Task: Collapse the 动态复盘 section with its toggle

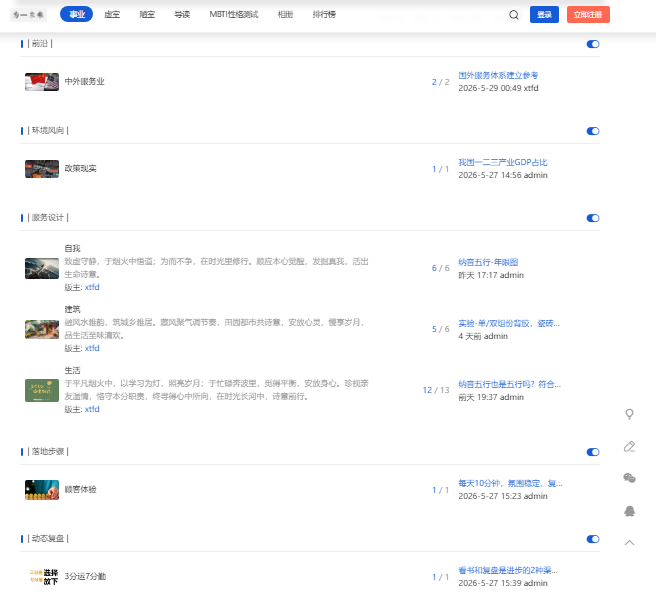Action: [593, 539]
